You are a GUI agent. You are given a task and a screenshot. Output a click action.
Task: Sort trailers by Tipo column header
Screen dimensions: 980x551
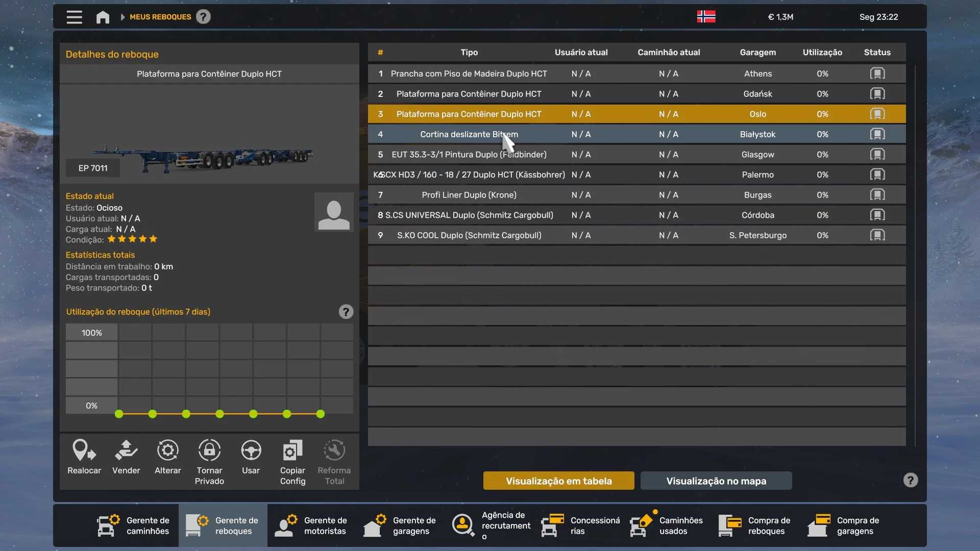click(x=469, y=52)
